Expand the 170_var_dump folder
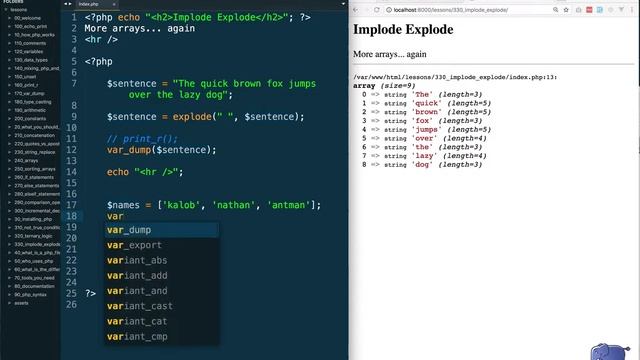Screen dimensions: 640x360 (9, 93)
